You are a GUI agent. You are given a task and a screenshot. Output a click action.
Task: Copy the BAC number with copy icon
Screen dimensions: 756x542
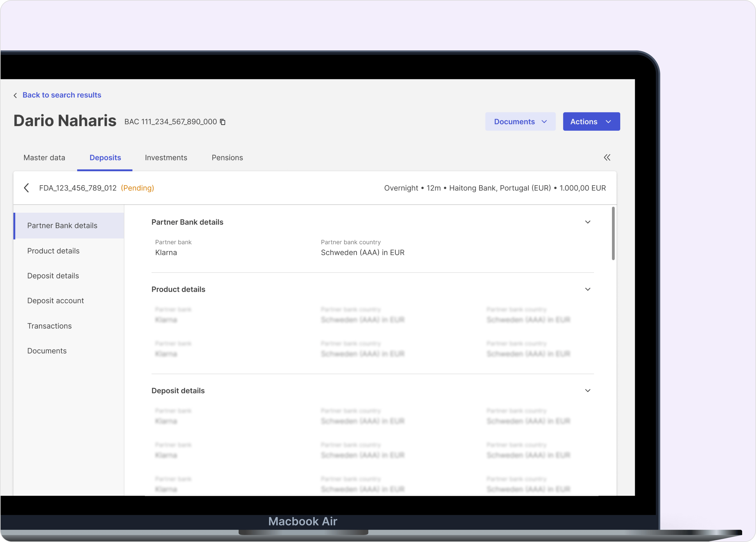point(223,122)
